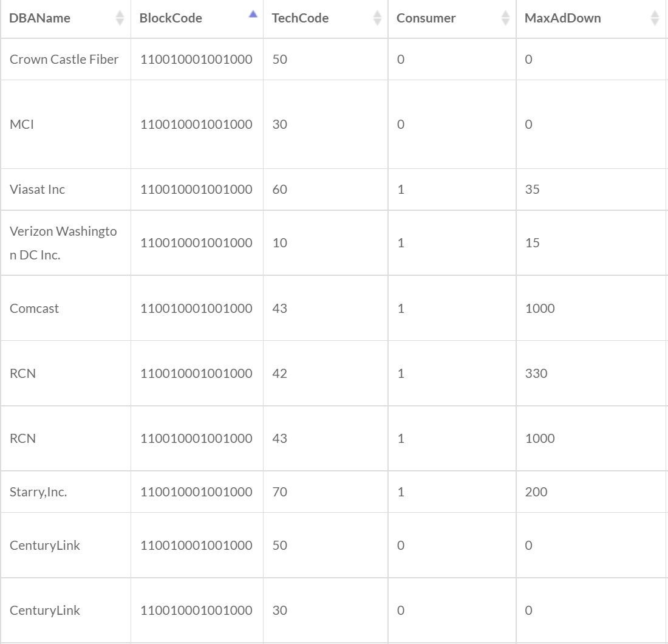Select the Crown Castle Fiber row
The image size is (668, 644).
(x=63, y=59)
